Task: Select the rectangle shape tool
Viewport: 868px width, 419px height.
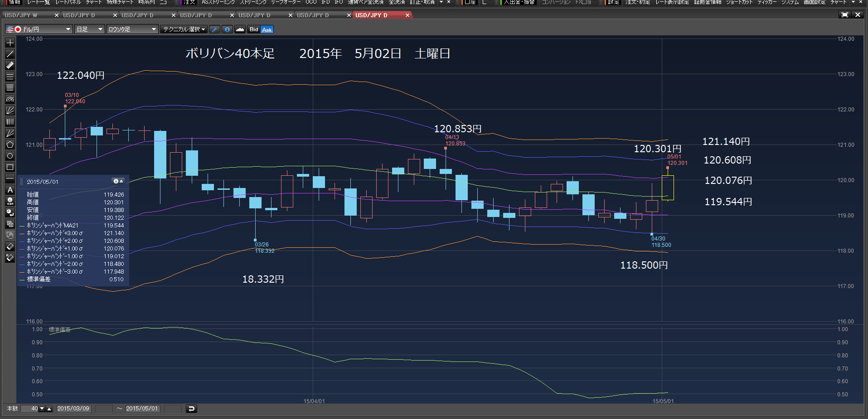Action: tap(10, 167)
